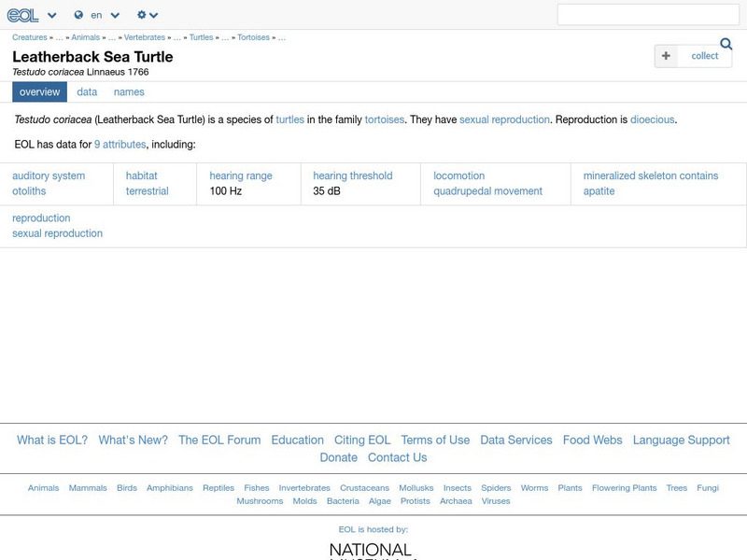747x560 pixels.
Task: Open the 'reproduction' attribute link
Action: click(41, 218)
